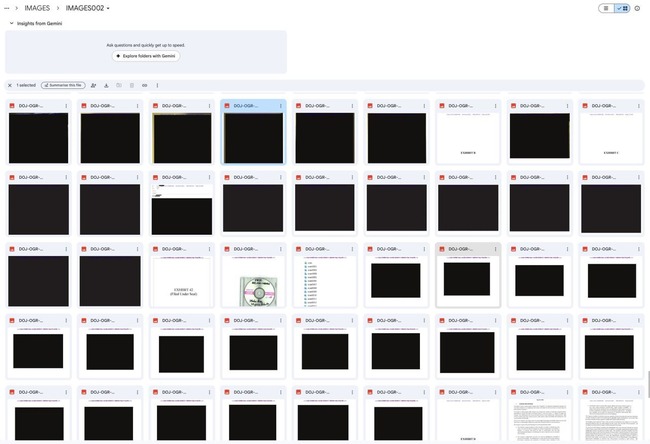Click Summarise this file button
650x444 pixels.
tap(63, 85)
